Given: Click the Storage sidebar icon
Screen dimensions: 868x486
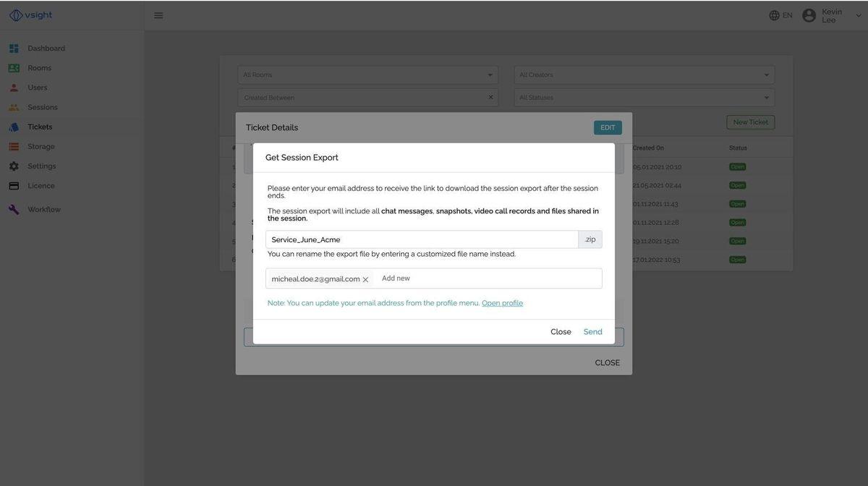Looking at the screenshot, I should (14, 146).
